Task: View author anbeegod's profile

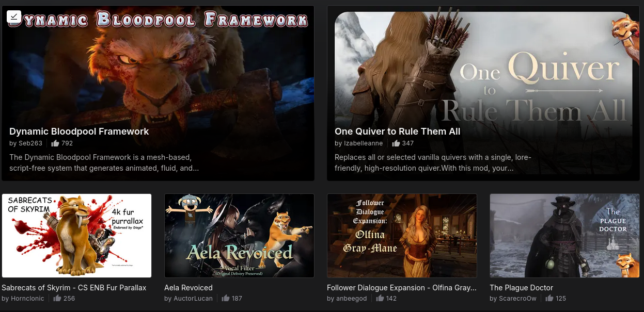Action: [x=351, y=299]
